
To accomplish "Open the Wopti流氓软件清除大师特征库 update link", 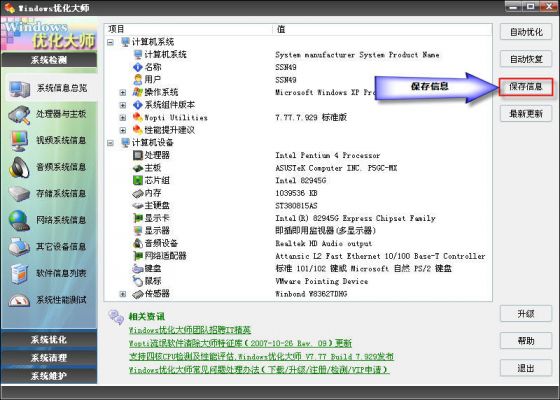I will 240,343.
